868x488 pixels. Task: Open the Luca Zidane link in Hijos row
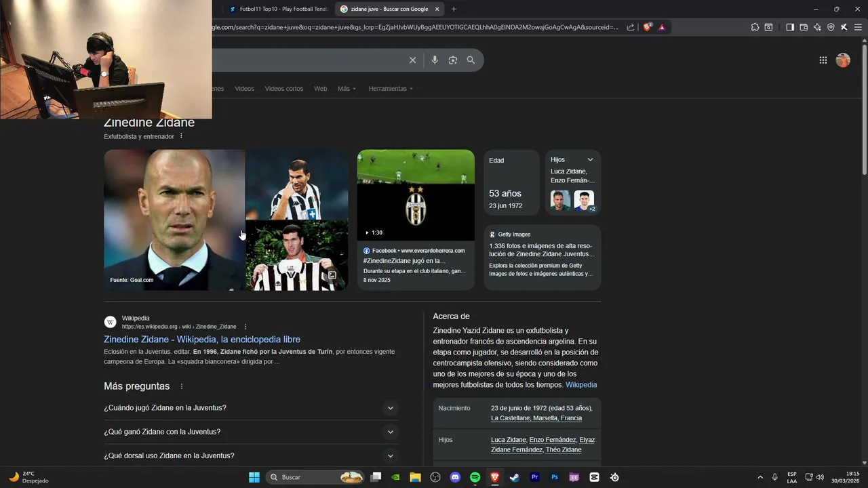point(509,440)
